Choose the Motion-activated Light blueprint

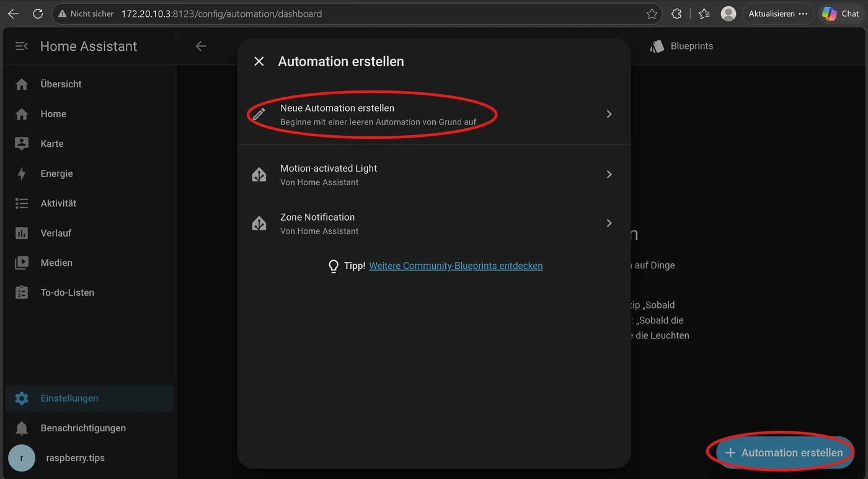tap(434, 175)
